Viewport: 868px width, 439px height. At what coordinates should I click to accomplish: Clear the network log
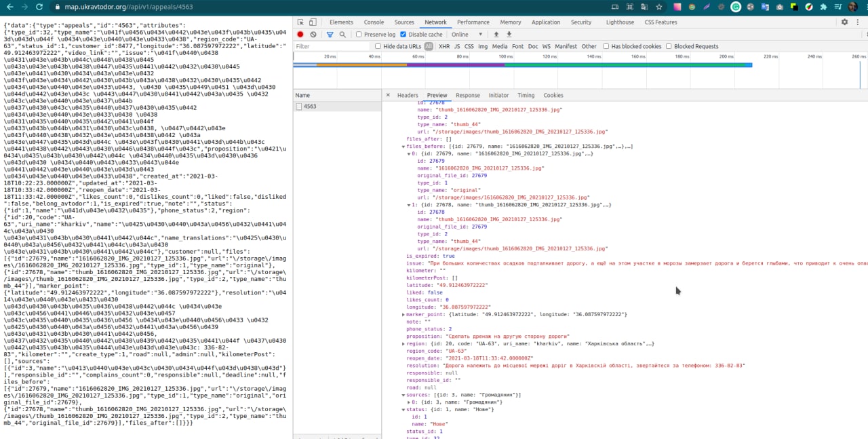click(x=313, y=35)
